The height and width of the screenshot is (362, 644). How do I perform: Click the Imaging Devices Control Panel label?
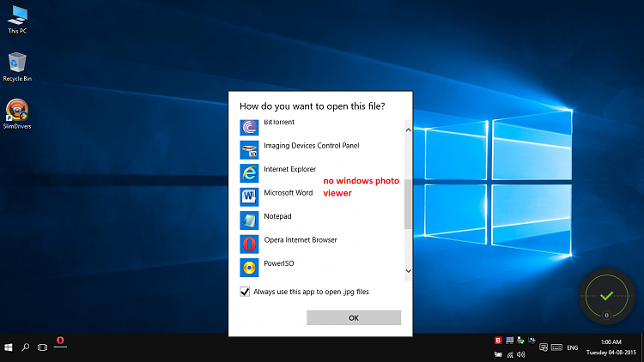[x=312, y=146]
